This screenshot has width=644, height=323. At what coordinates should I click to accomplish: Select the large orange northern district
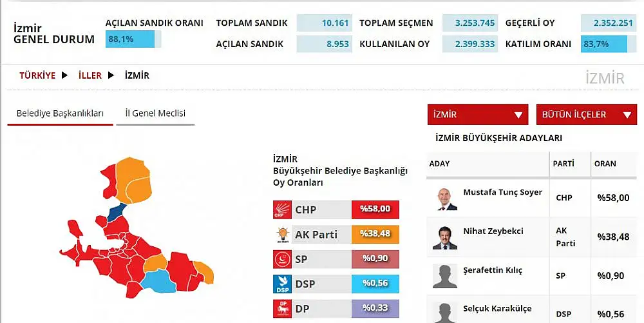[133, 180]
